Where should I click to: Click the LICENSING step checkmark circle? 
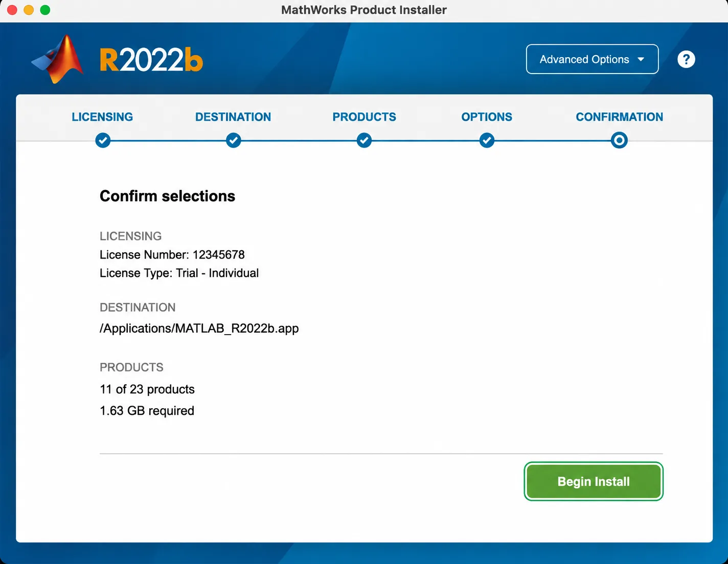(103, 140)
